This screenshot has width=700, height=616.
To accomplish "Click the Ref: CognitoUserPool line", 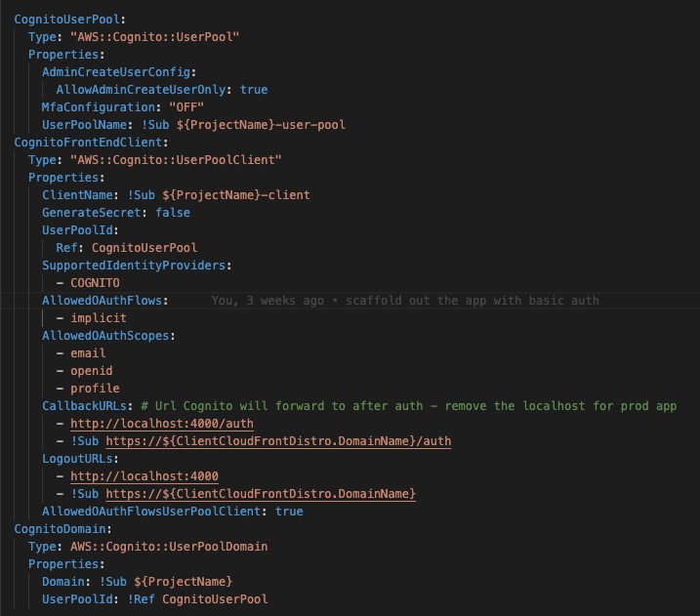I will click(127, 248).
